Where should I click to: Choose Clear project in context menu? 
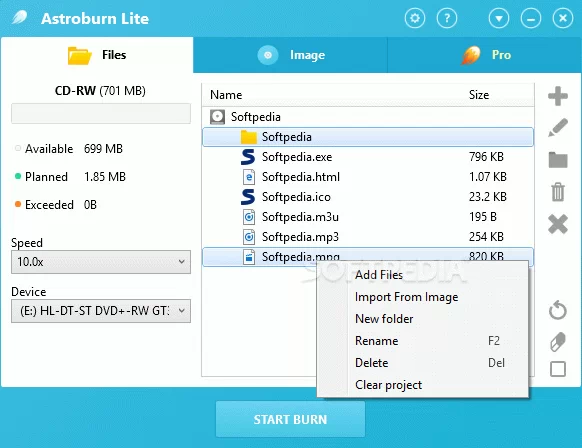tap(422, 385)
